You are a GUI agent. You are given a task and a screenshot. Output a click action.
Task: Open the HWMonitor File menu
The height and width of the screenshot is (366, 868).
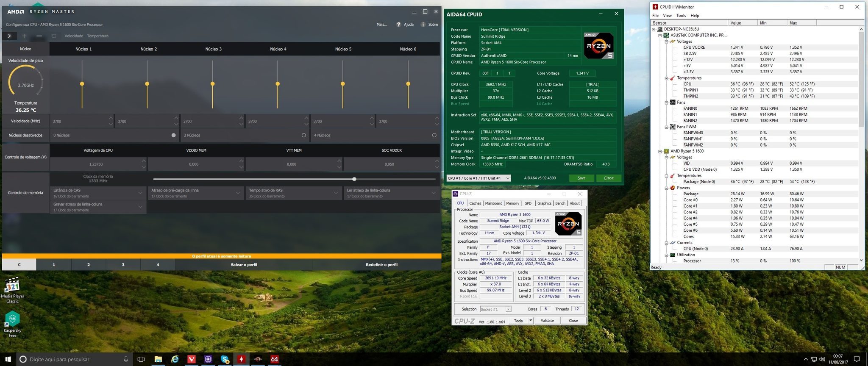[x=656, y=16]
